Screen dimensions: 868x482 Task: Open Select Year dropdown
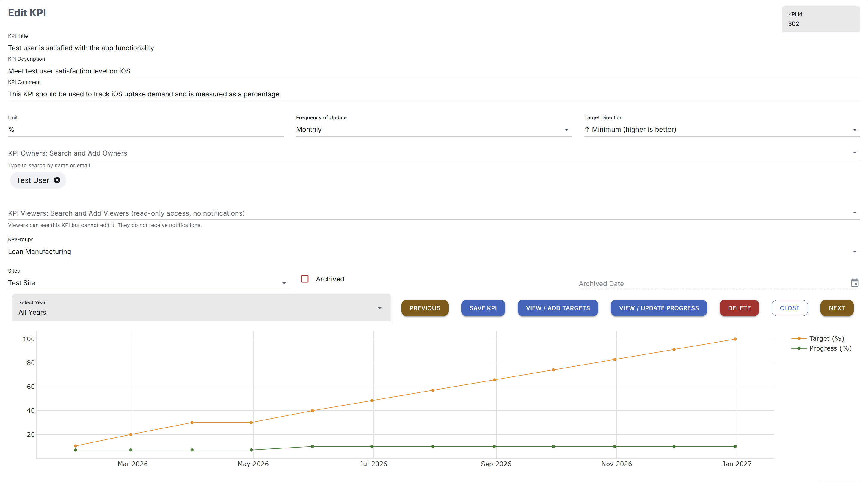[201, 308]
